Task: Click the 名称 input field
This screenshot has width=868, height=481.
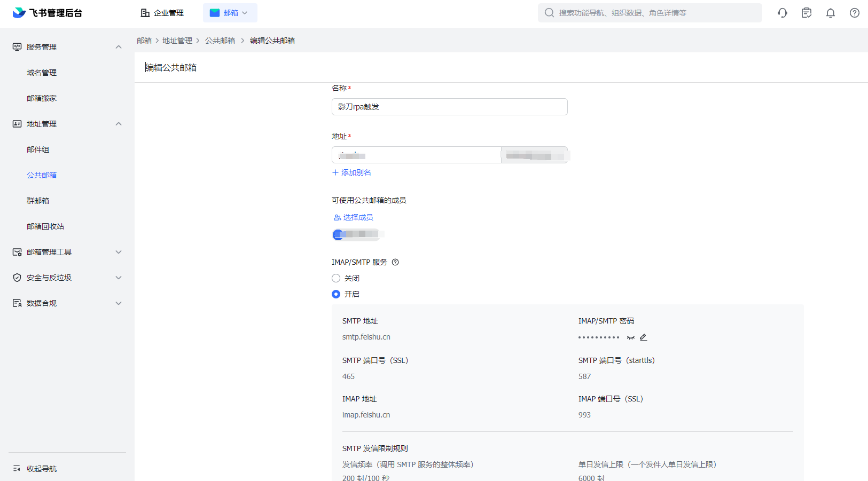Action: tap(449, 107)
